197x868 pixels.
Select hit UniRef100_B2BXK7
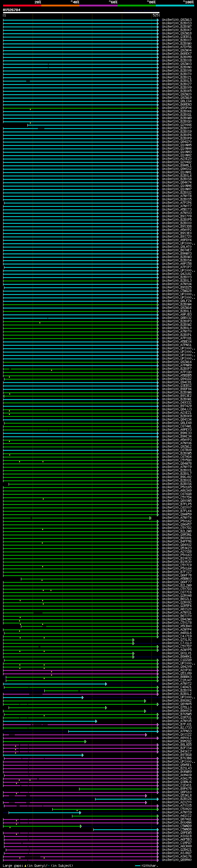(x=177, y=30)
